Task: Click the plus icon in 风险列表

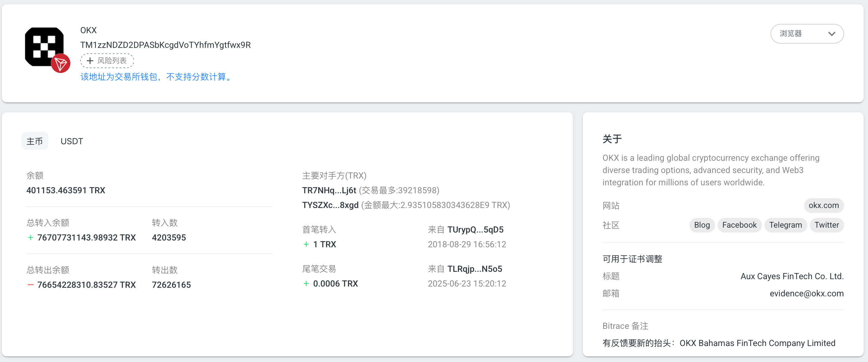Action: [90, 61]
